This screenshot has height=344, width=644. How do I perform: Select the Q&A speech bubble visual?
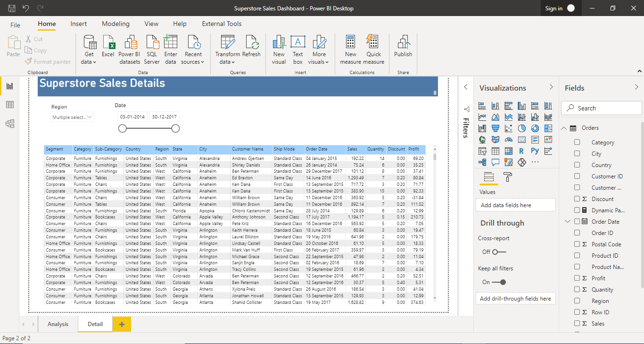495,162
